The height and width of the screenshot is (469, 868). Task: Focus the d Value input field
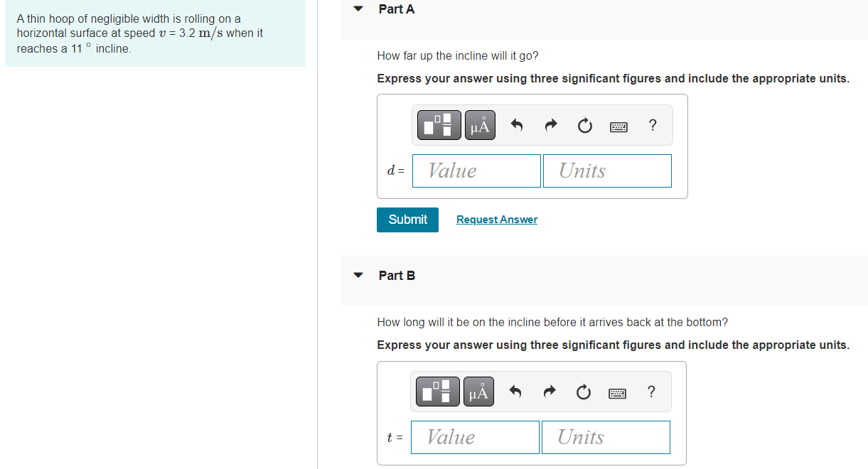(476, 171)
